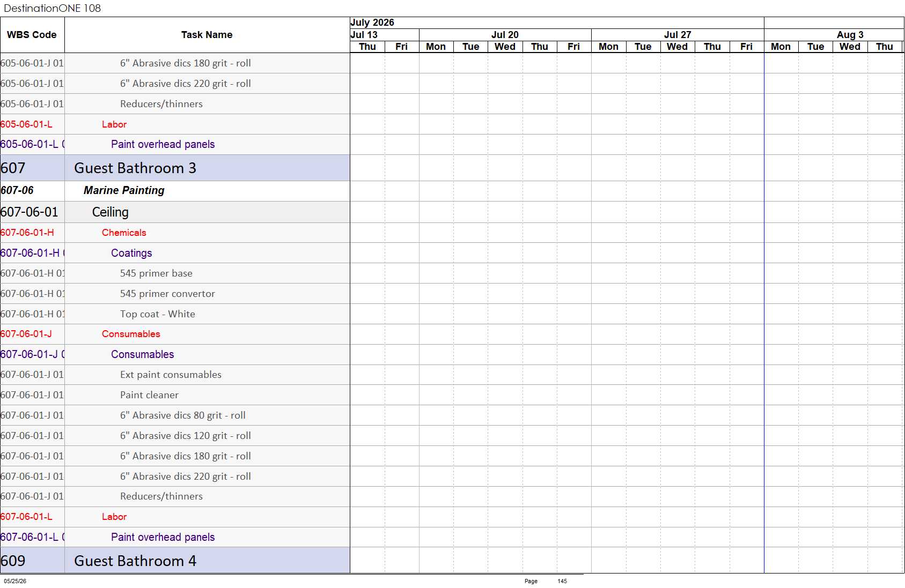Select the Ext paint consumables row
905x588 pixels.
[x=175, y=375]
